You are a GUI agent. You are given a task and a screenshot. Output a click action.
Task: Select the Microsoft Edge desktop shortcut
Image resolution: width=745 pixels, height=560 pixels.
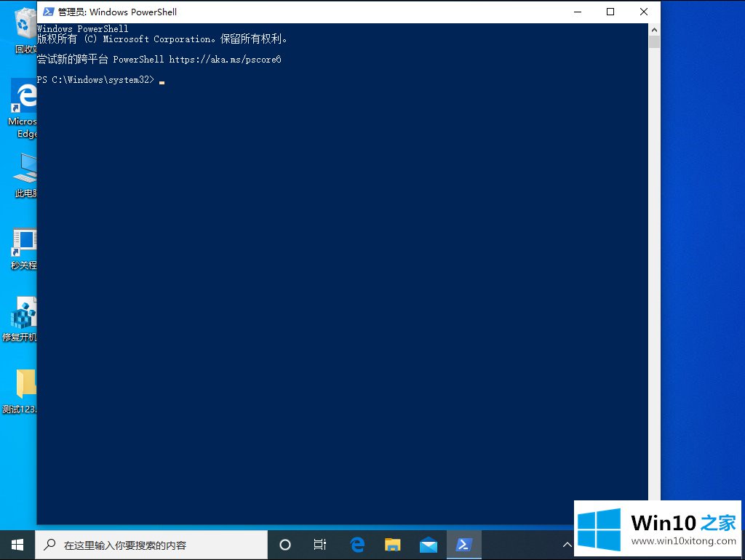(x=23, y=109)
